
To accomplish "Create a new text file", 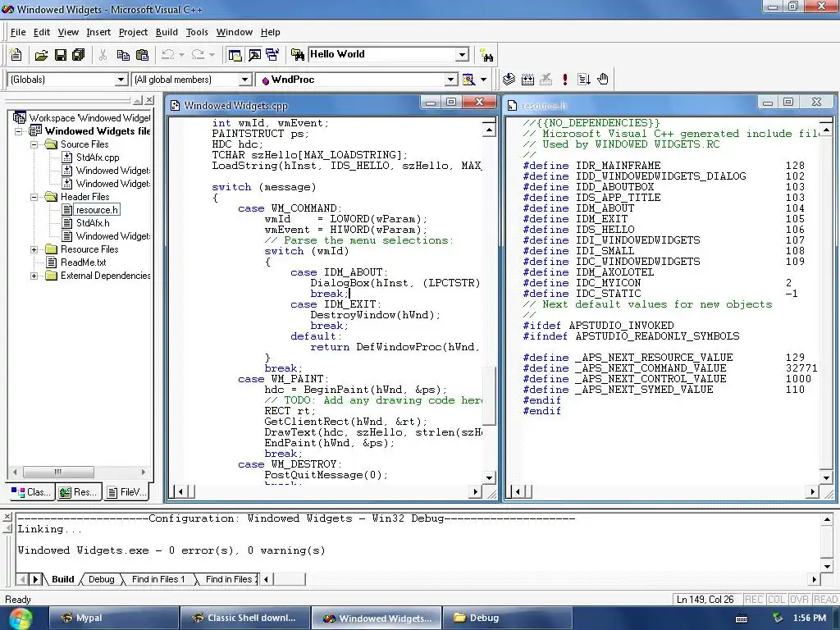I will pyautogui.click(x=16, y=55).
